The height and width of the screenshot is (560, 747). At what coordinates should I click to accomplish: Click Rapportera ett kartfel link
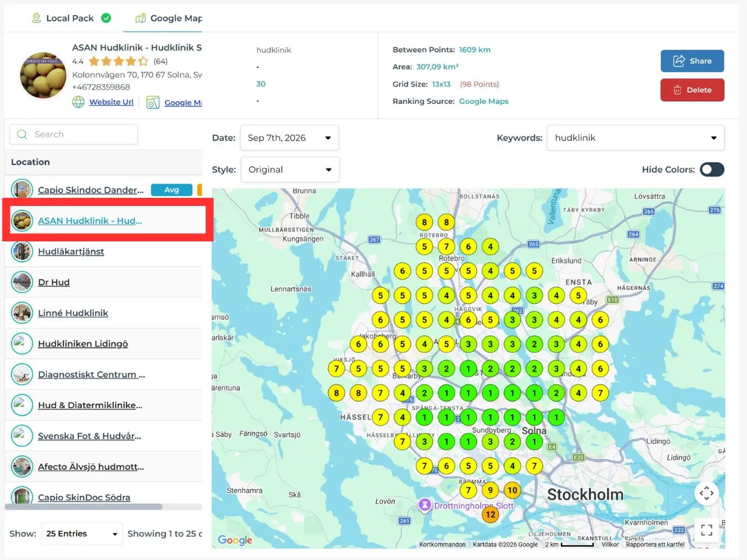point(655,544)
